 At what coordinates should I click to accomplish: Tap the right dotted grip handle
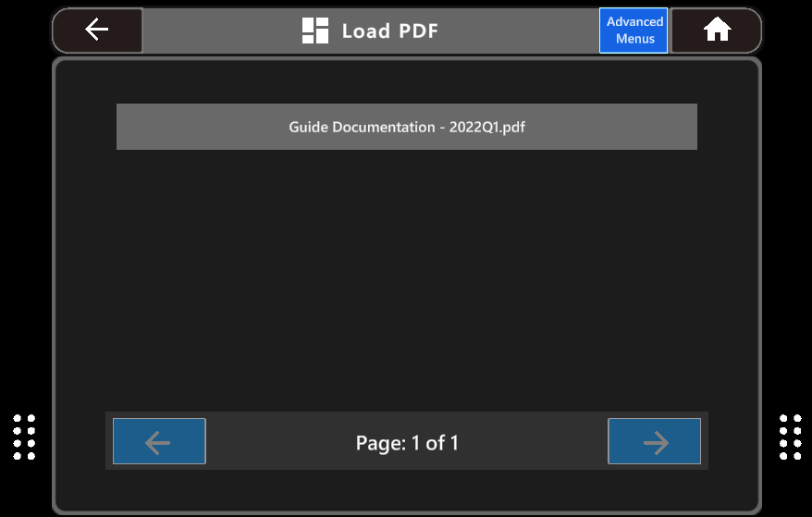coord(790,437)
